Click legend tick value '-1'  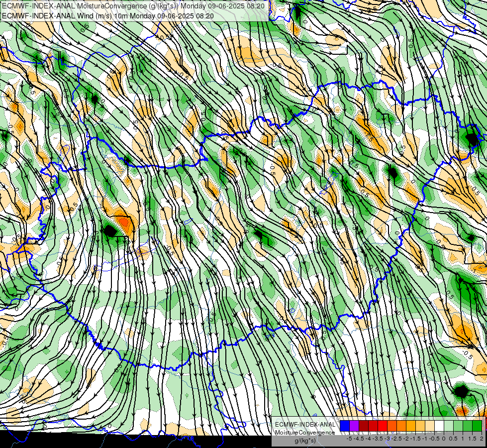tap(425, 439)
